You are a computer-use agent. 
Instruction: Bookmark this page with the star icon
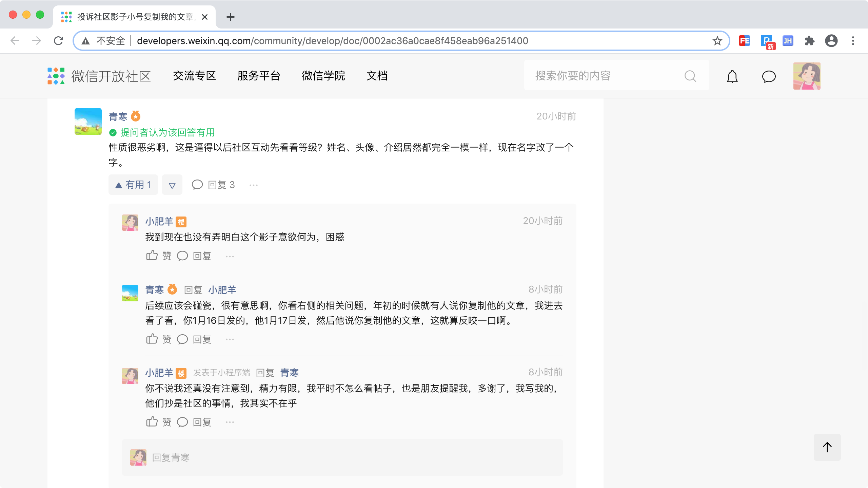[x=717, y=41]
